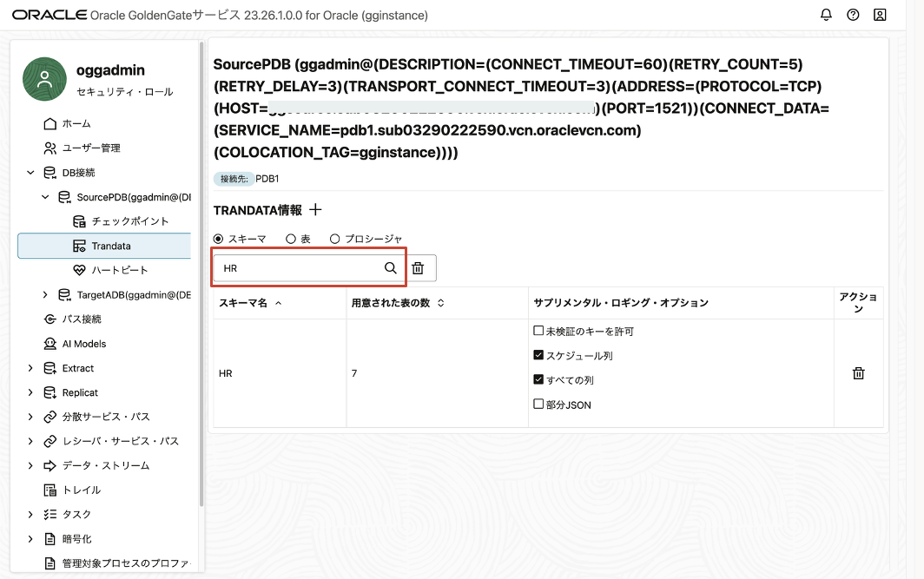Collapse the DB接続 section
The image size is (924, 579).
point(31,173)
